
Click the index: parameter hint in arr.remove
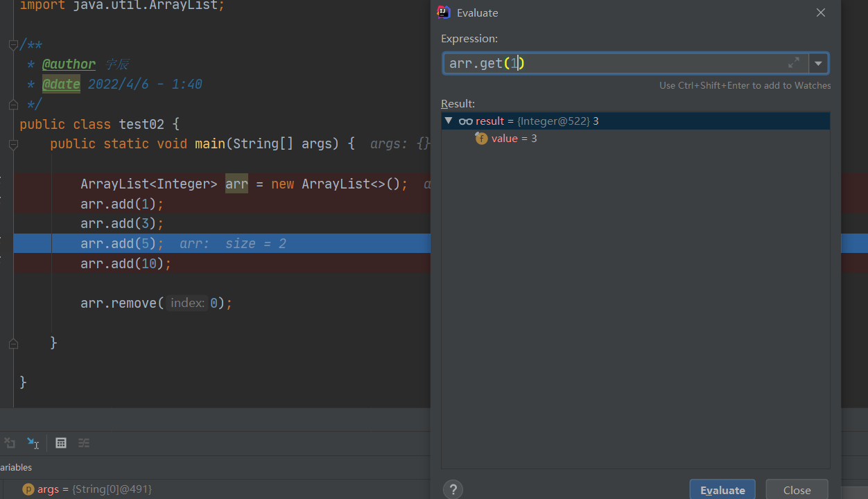187,304
